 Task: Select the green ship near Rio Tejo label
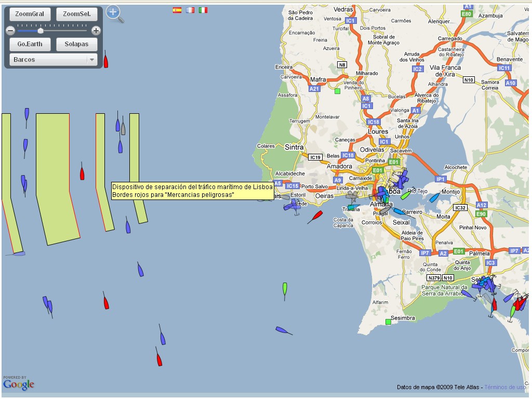(405, 195)
